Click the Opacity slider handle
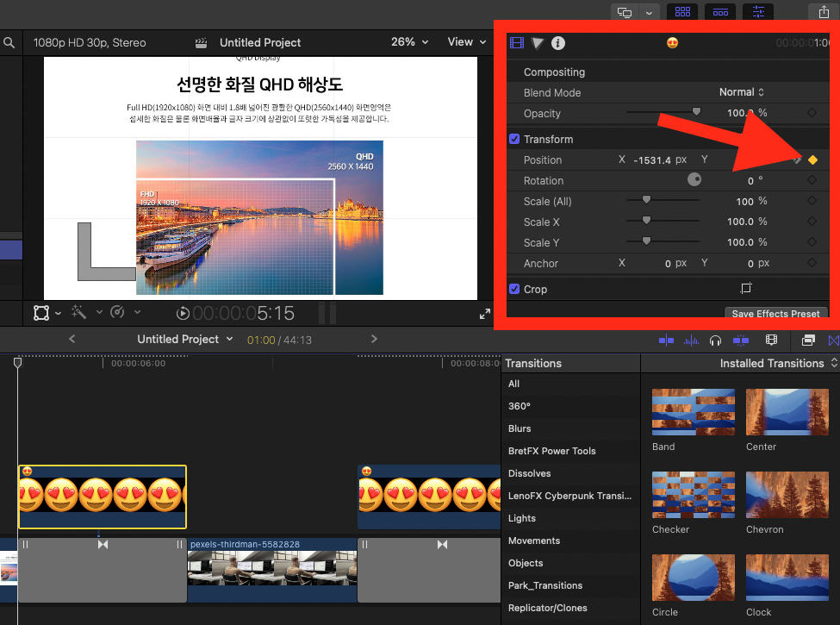The height and width of the screenshot is (625, 840). 696,112
